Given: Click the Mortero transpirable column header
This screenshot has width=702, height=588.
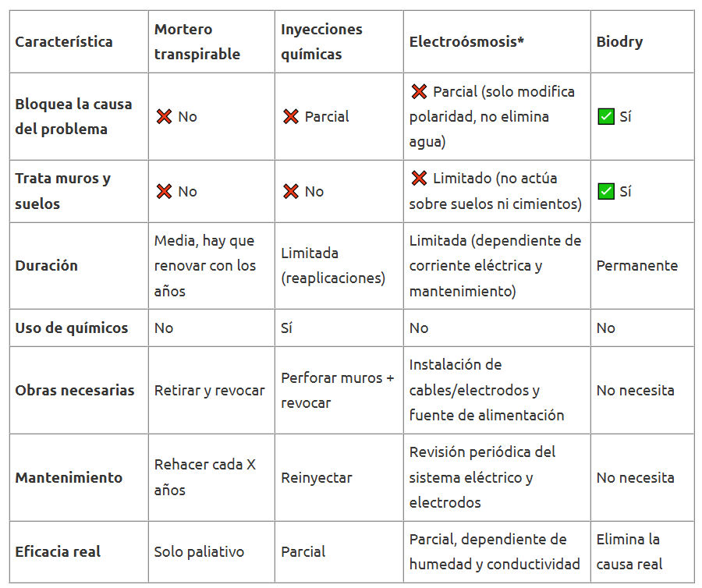Looking at the screenshot, I should [x=197, y=42].
